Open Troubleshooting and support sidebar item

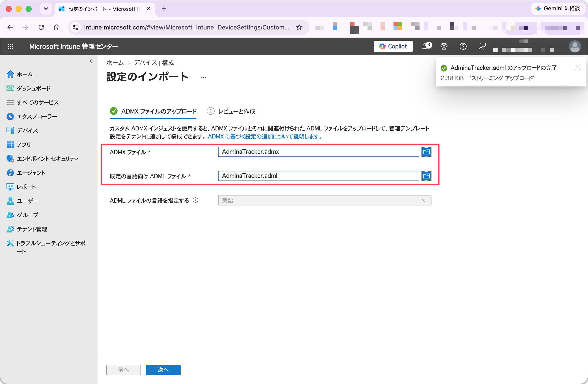(x=46, y=247)
